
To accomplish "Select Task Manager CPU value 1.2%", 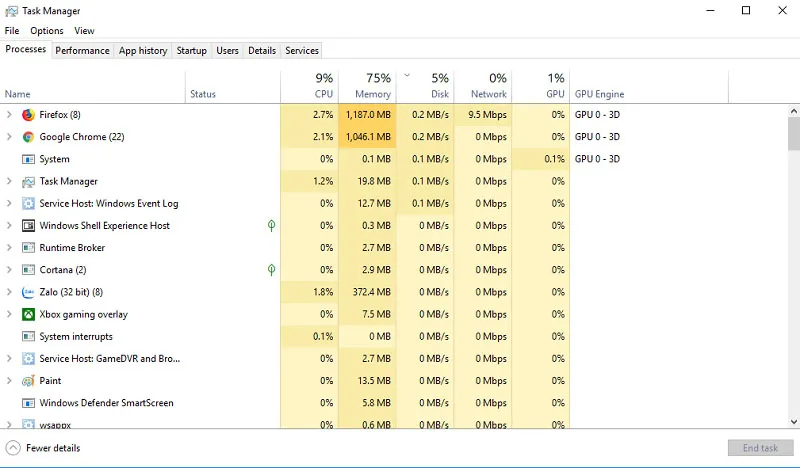I will (x=323, y=181).
